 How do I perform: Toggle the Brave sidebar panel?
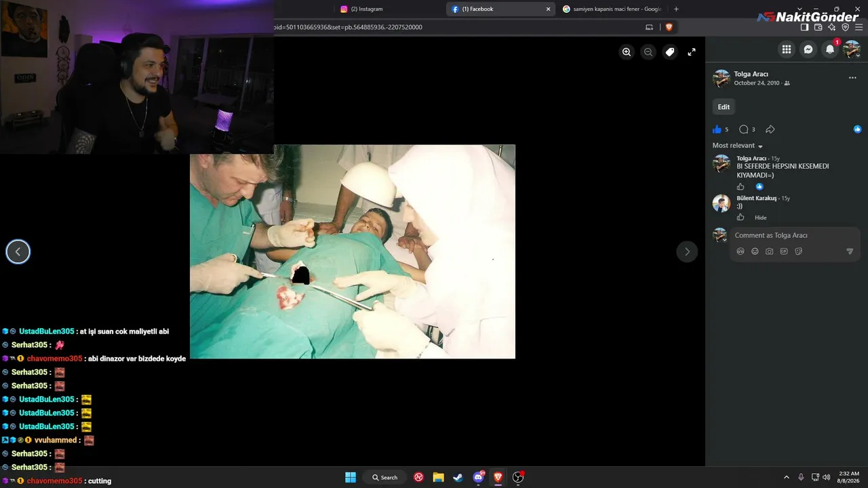[x=804, y=27]
